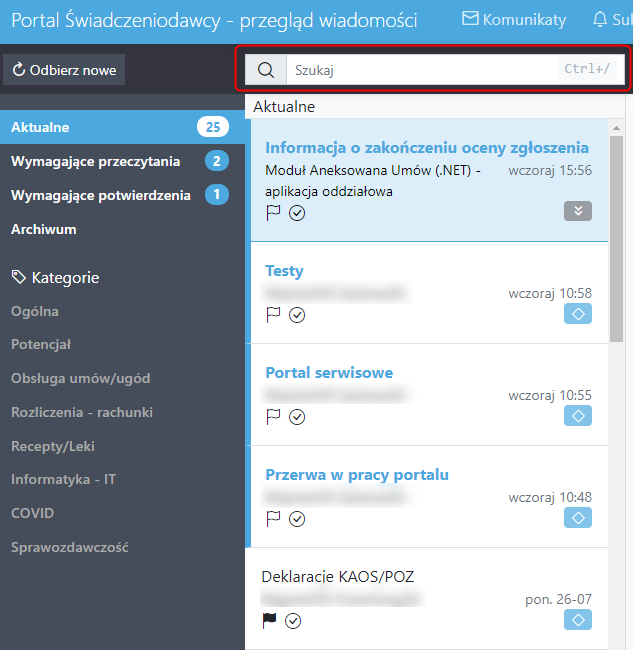Click the bell notifications icon

coord(600,19)
